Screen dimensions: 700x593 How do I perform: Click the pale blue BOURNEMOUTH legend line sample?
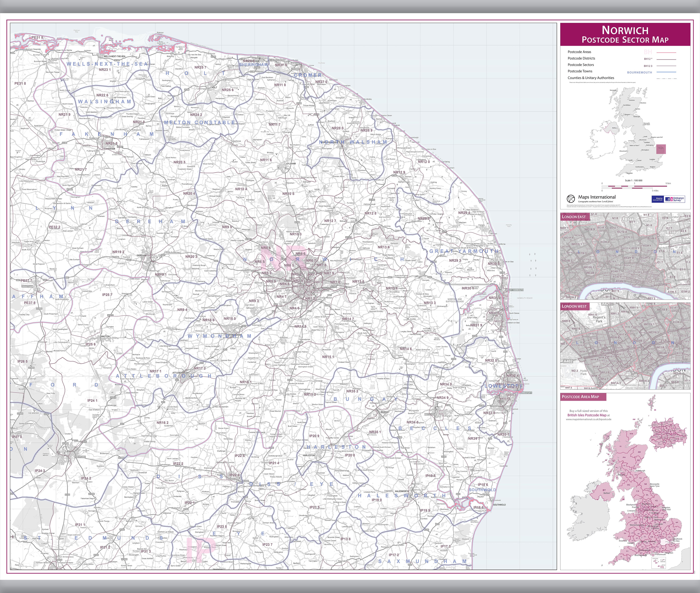click(x=666, y=72)
